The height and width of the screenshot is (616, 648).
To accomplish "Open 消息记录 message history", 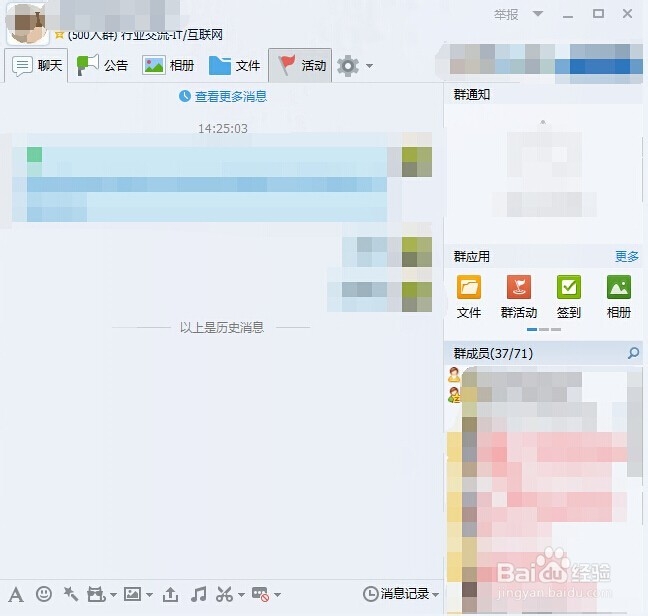I will click(x=396, y=594).
